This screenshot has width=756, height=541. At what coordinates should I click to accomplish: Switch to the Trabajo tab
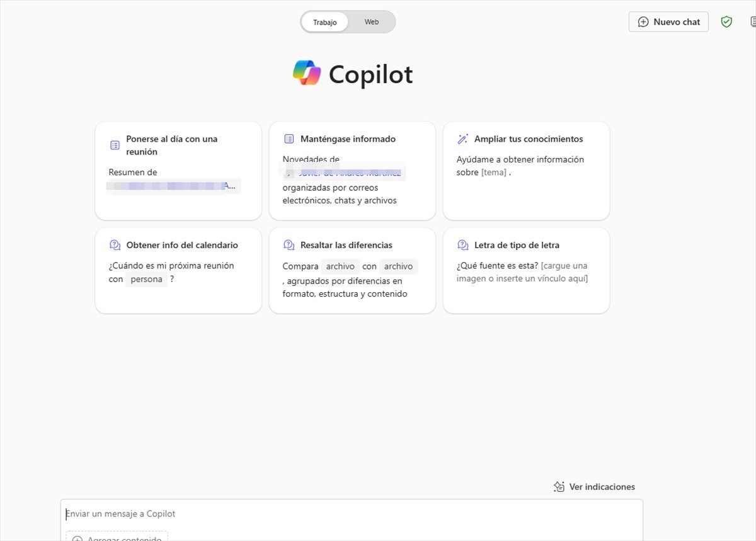coord(324,21)
